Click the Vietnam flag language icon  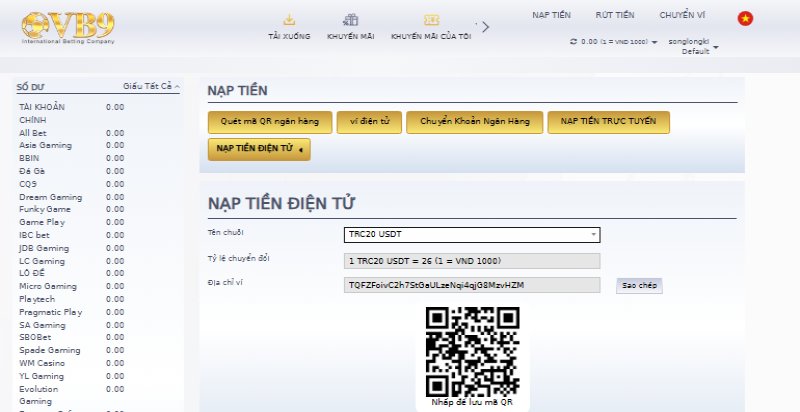pos(745,19)
